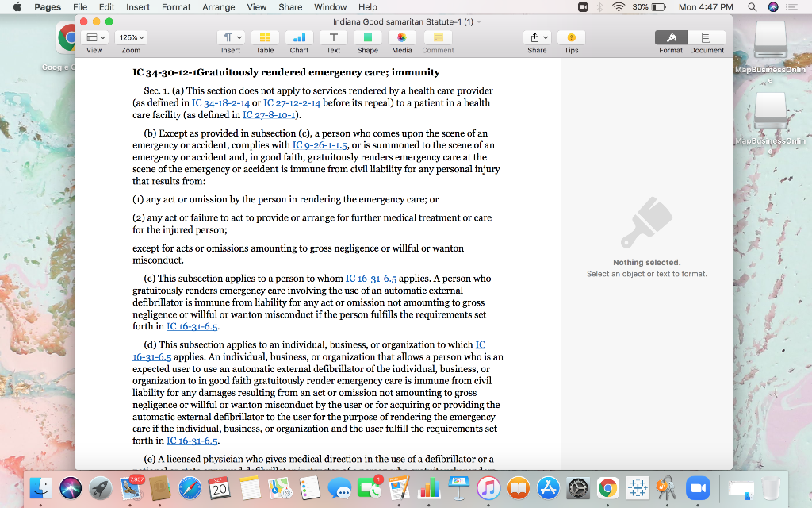This screenshot has width=812, height=508.
Task: Open App Store from the Dock
Action: point(548,488)
